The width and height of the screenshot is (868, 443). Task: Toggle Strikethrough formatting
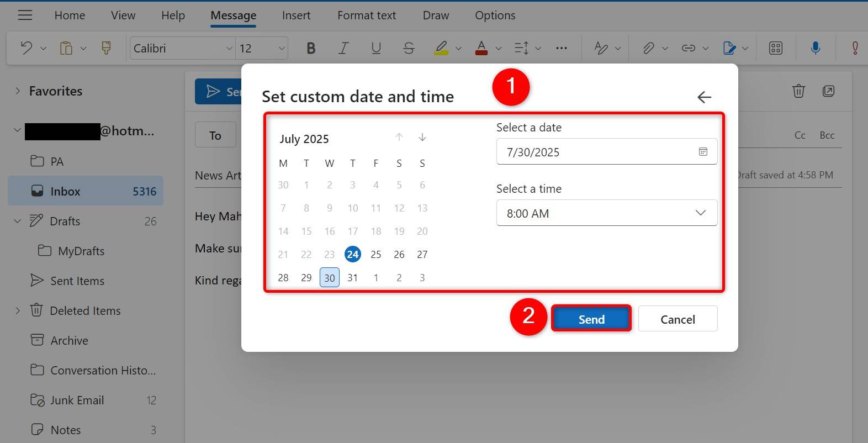click(x=409, y=48)
